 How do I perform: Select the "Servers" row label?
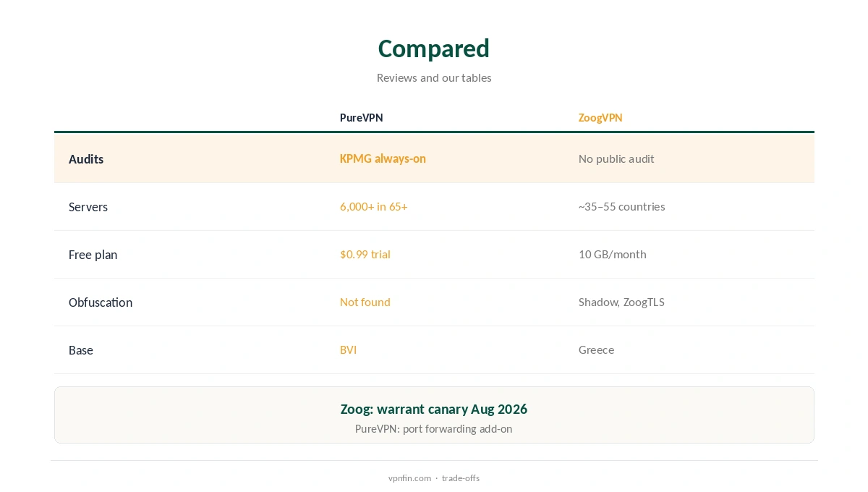coord(88,207)
